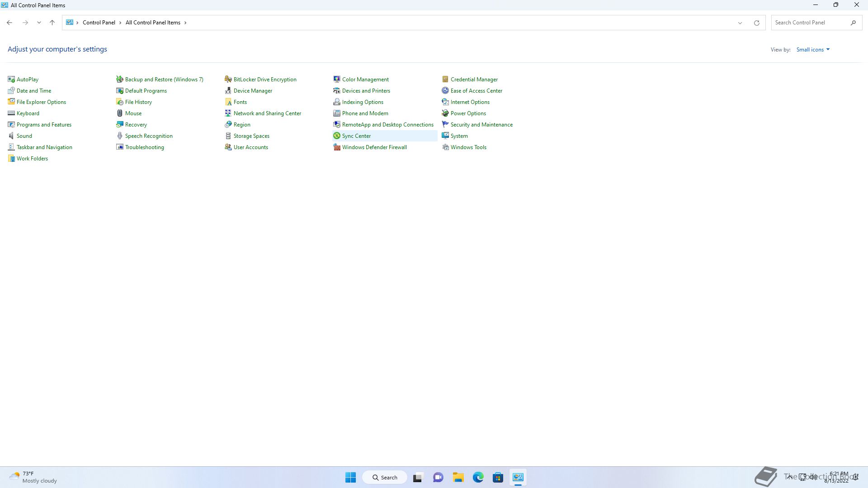
Task: Open the Windows Start menu
Action: (350, 477)
